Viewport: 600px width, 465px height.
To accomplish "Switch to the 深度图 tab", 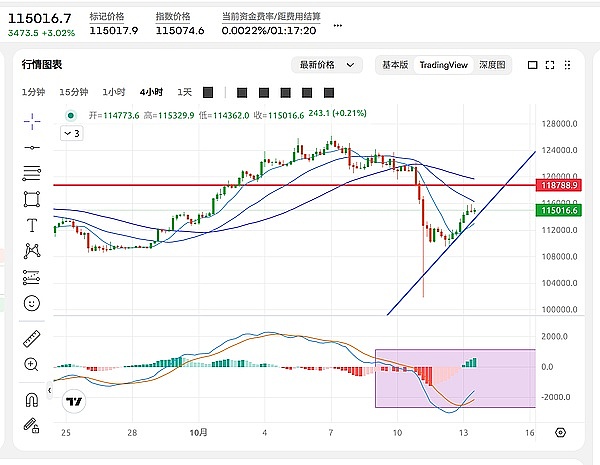I will click(x=492, y=65).
